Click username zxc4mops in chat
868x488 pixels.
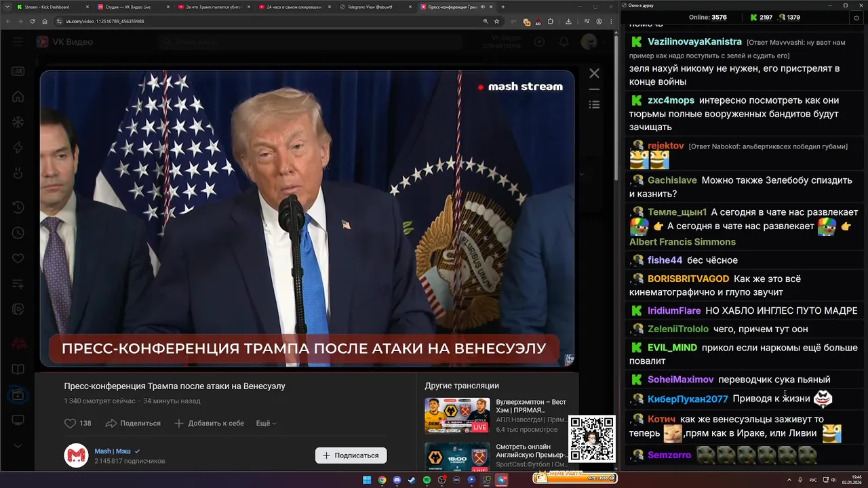point(671,100)
